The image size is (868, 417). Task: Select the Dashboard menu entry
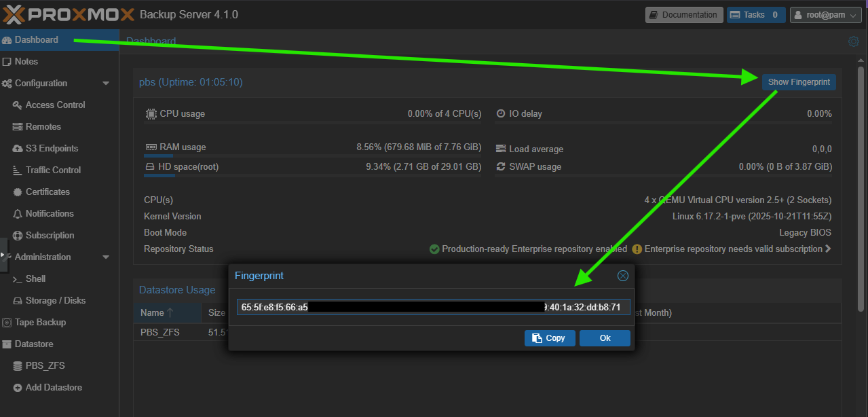pos(36,39)
